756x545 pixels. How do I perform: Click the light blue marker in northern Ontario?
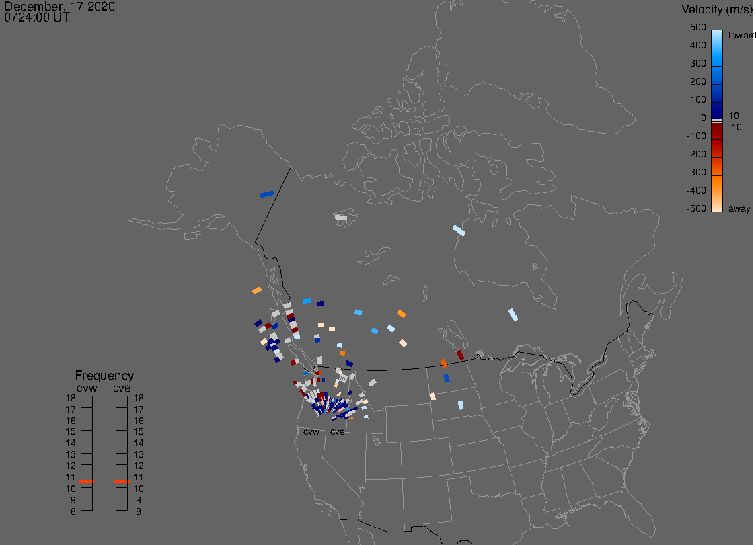513,315
